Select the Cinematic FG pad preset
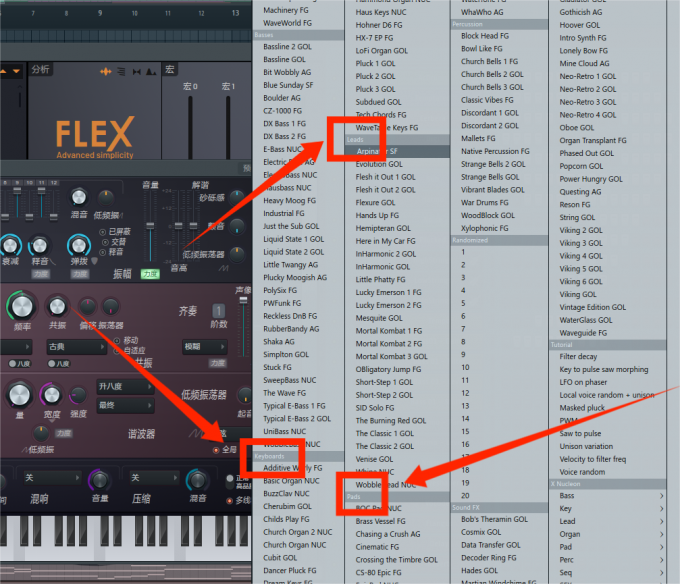Screen dimensions: 680x584 [x=377, y=547]
